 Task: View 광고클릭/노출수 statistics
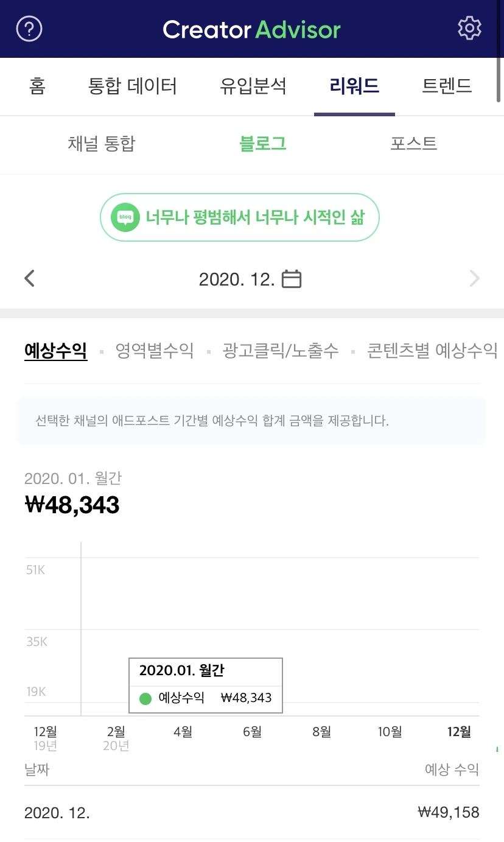[281, 351]
